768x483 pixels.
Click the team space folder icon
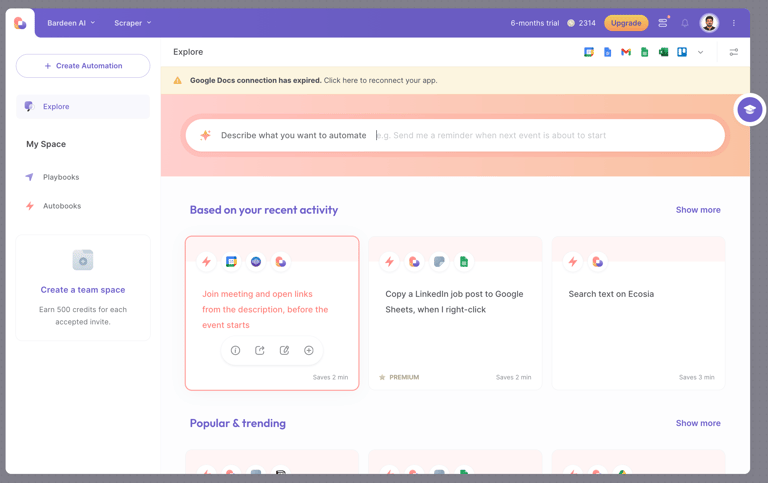(x=83, y=260)
